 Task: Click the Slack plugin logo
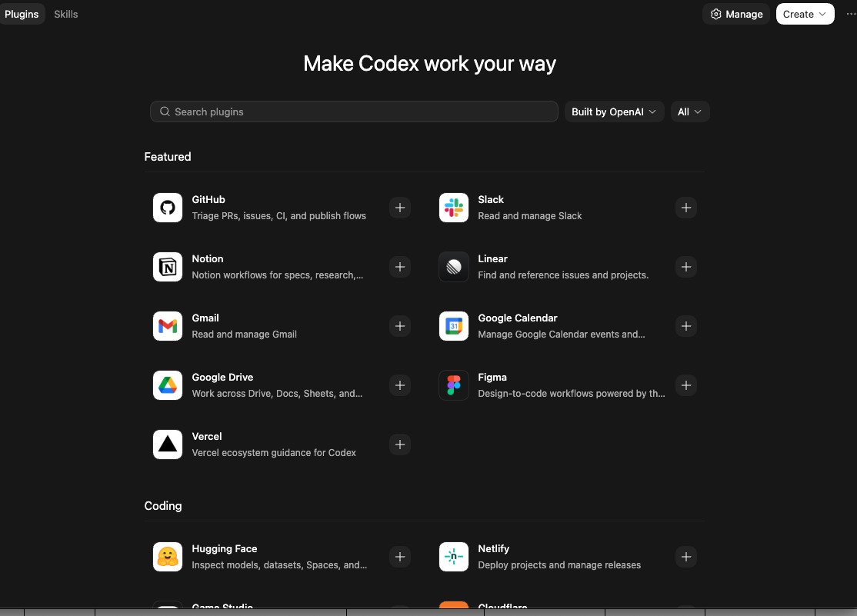[x=454, y=208]
